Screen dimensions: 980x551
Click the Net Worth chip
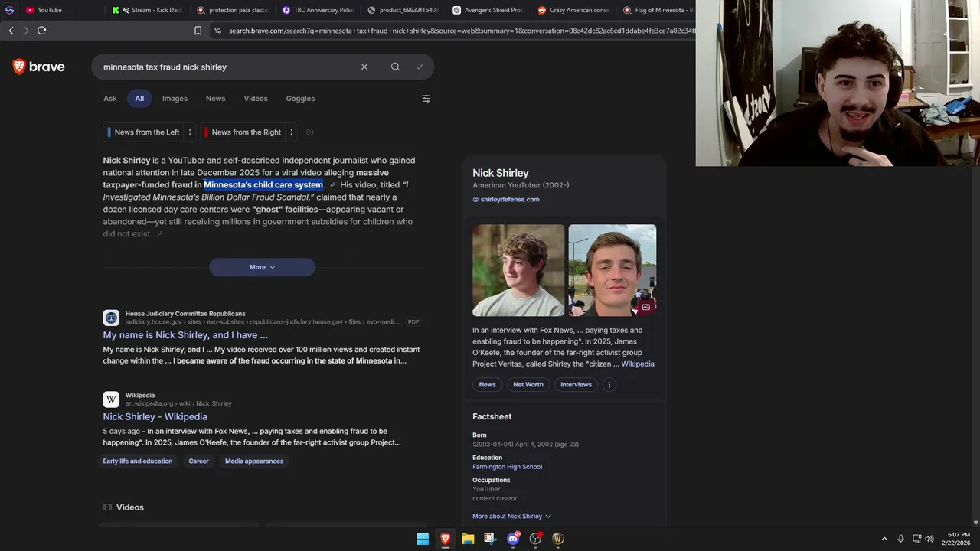click(x=528, y=385)
